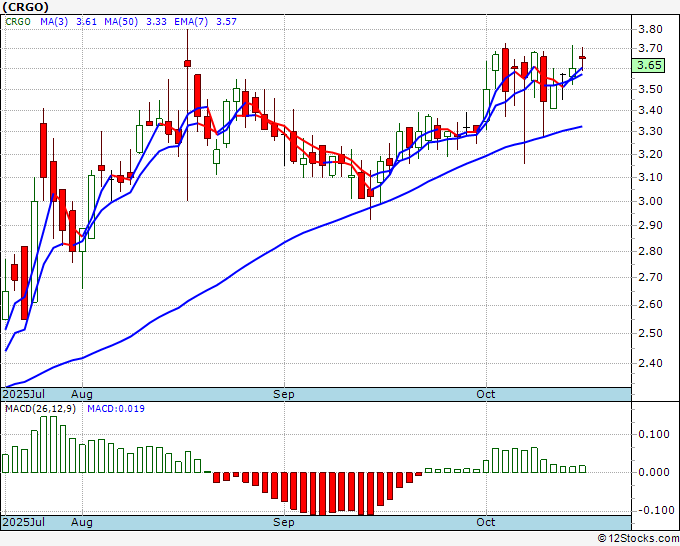
Task: Click 2025Jul on MACD date axis
Action: (x=24, y=522)
